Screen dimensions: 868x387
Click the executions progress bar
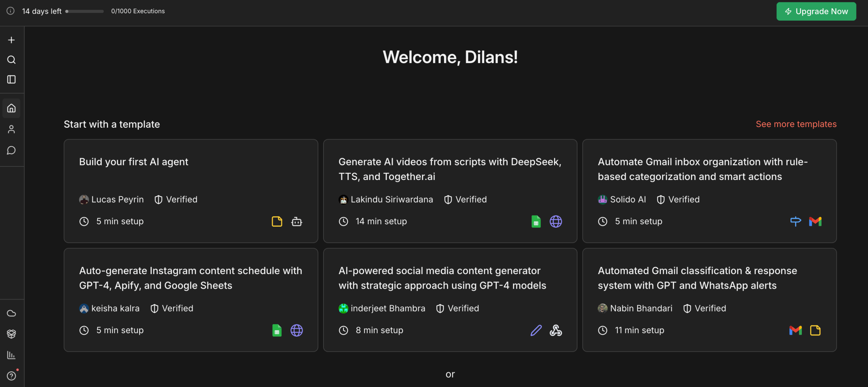pyautogui.click(x=85, y=12)
